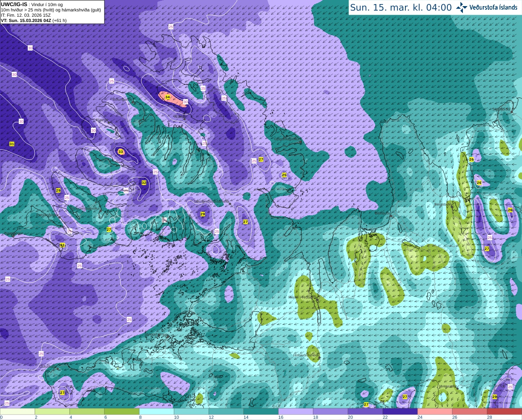Select the 24–26 pink legend swatch
This screenshot has width=522, height=420.
pos(435,411)
